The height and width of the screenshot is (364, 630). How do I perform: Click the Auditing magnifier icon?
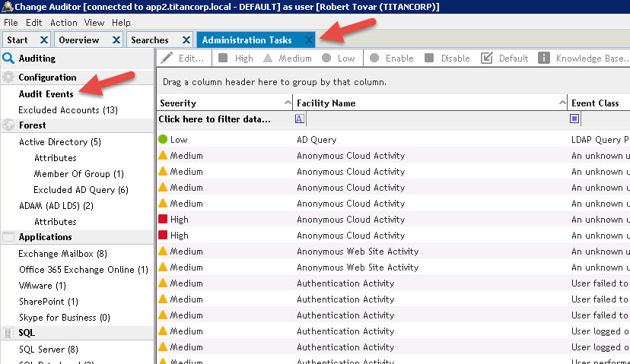(x=9, y=59)
